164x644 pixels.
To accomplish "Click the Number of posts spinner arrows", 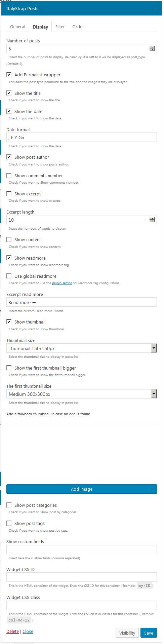I will (152, 48).
